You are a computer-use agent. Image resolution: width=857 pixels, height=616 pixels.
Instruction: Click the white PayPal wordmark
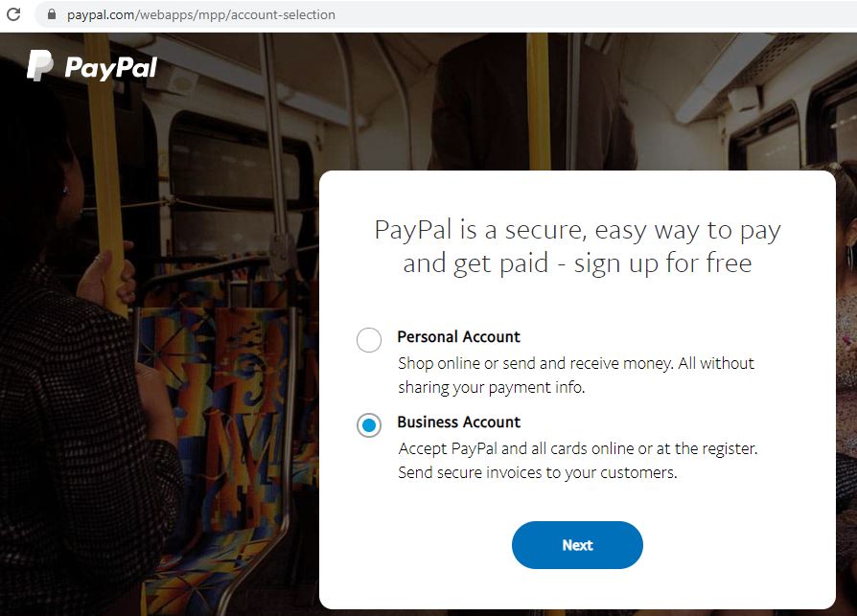(x=110, y=68)
